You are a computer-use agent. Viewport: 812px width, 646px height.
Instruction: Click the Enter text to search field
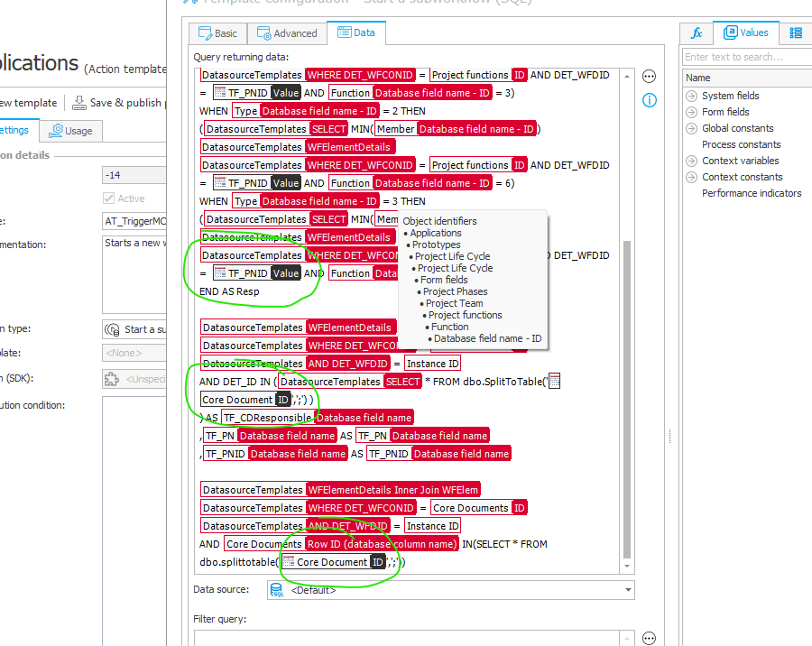coord(747,57)
